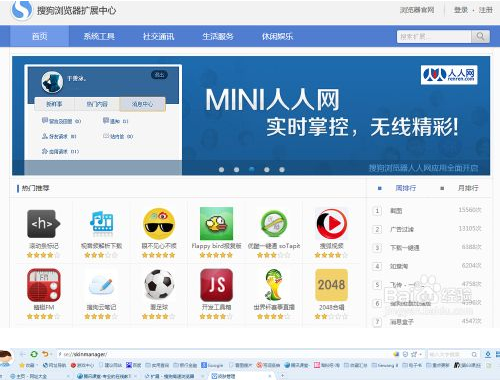Select the 休闲娱乐 navigation tab
Screen dimensions: 500x380
click(x=277, y=36)
